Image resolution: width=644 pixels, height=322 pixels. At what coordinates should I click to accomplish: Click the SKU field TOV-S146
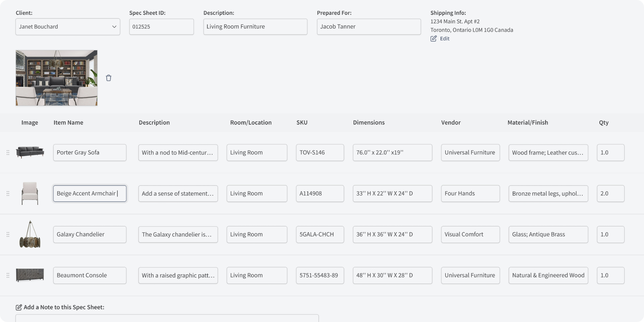(320, 152)
